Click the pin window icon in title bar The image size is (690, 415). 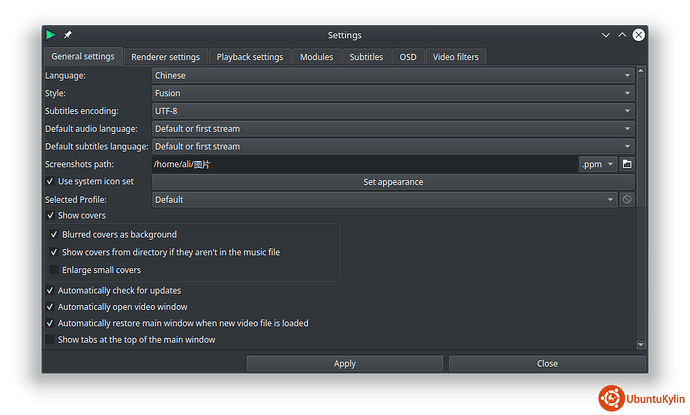(x=68, y=35)
